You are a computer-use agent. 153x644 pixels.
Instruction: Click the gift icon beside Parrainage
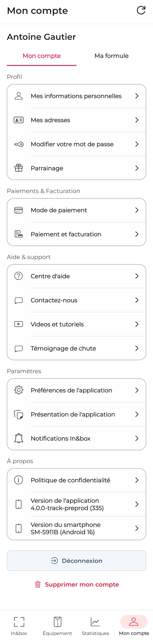coord(18,168)
